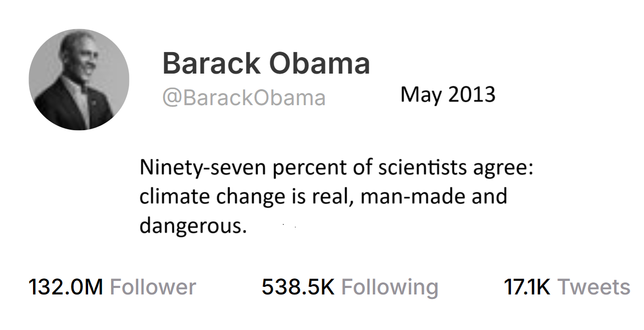Screen dimensions: 644x330
Task: Click the 17.1K tweets count
Action: pyautogui.click(x=527, y=287)
